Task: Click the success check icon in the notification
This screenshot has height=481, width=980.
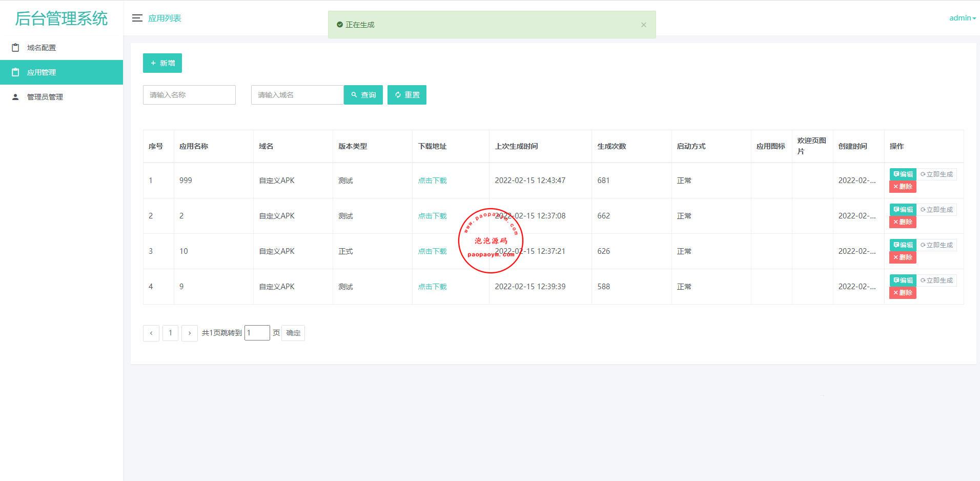Action: point(339,24)
